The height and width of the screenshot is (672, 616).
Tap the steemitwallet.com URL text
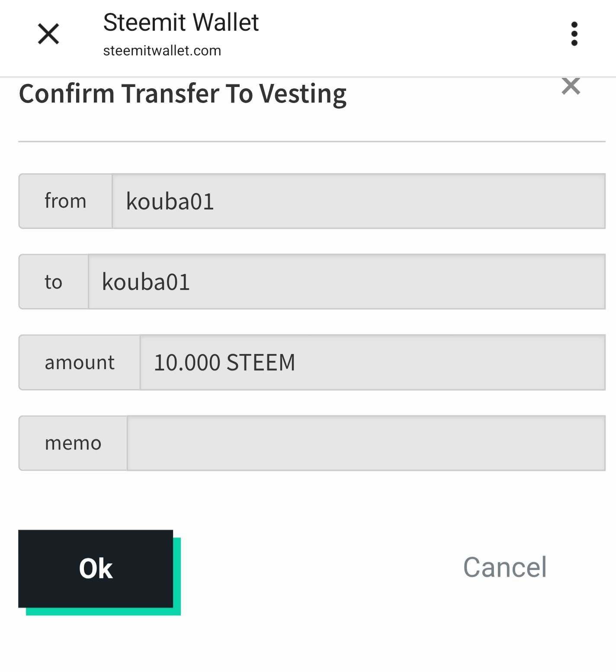(162, 51)
